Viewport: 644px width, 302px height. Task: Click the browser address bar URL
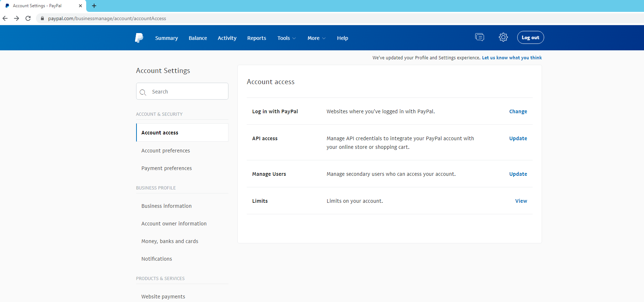pos(107,18)
